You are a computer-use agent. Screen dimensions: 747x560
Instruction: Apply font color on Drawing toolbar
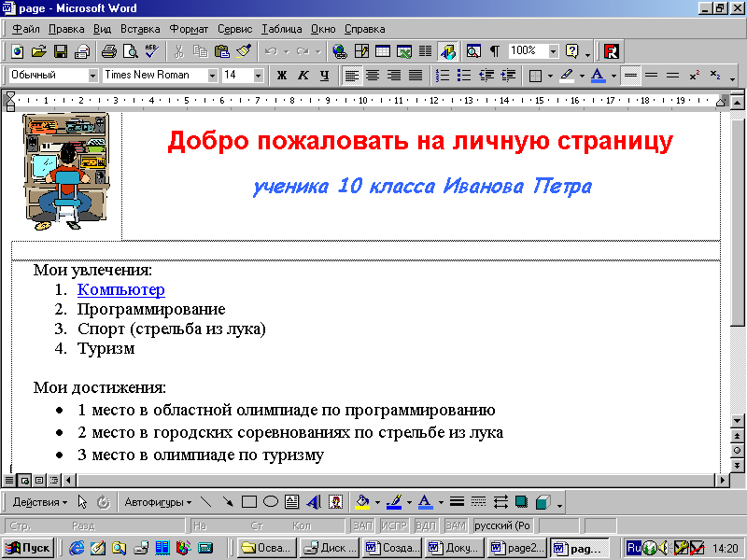(426, 502)
